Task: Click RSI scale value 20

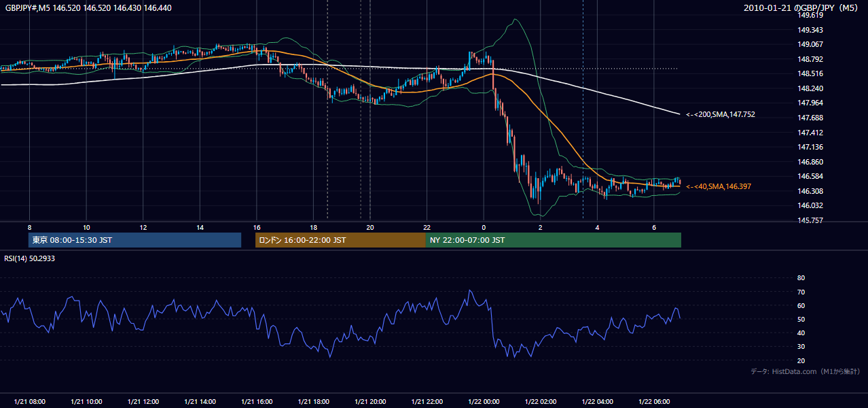Action: [801, 360]
